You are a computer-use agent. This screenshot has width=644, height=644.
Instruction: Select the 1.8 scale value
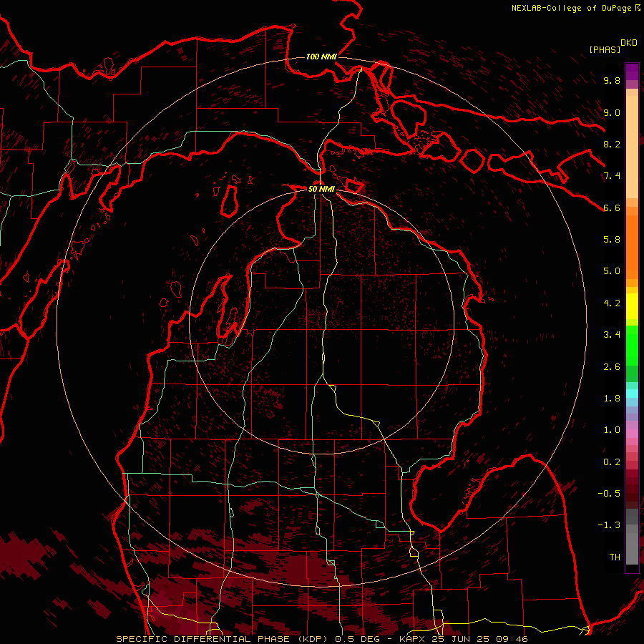click(612, 399)
